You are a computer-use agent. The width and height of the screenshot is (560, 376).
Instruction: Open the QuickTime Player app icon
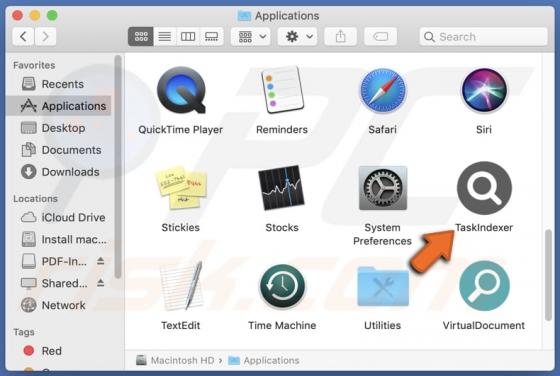pos(181,91)
